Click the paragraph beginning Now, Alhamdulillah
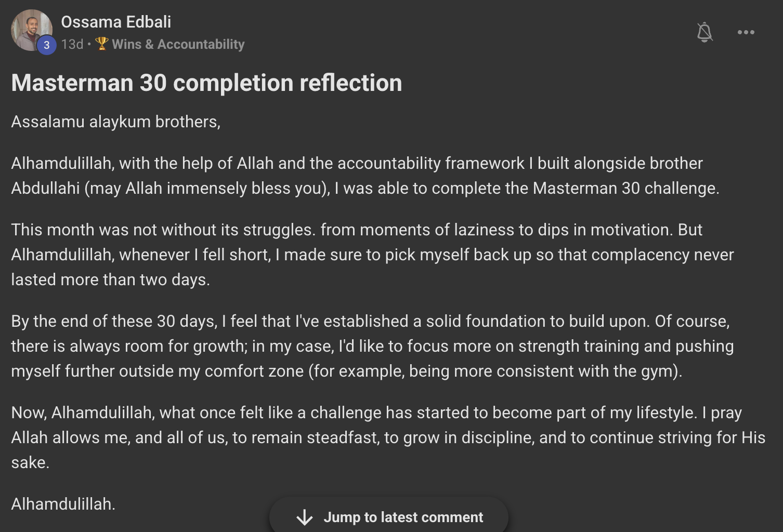The width and height of the screenshot is (783, 532). coord(364,437)
